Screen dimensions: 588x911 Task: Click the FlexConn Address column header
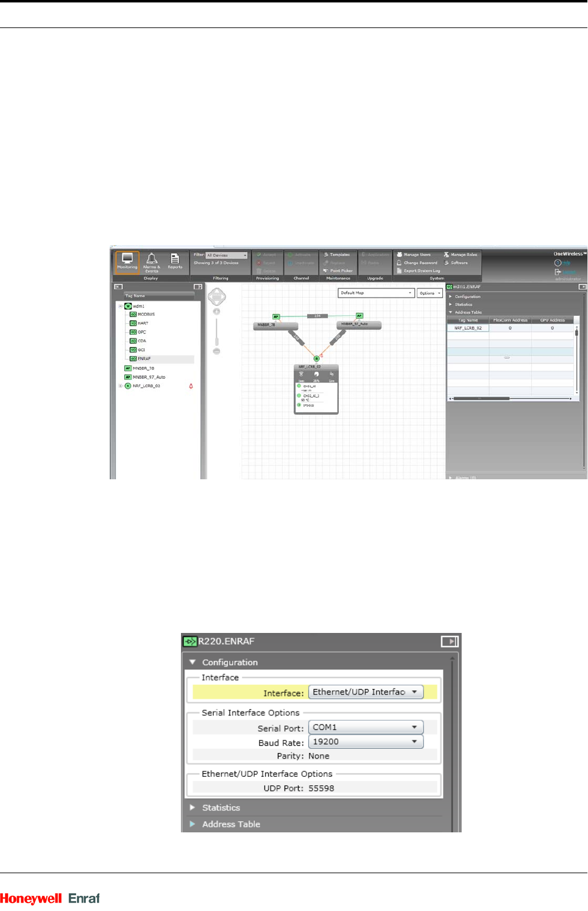(x=510, y=320)
